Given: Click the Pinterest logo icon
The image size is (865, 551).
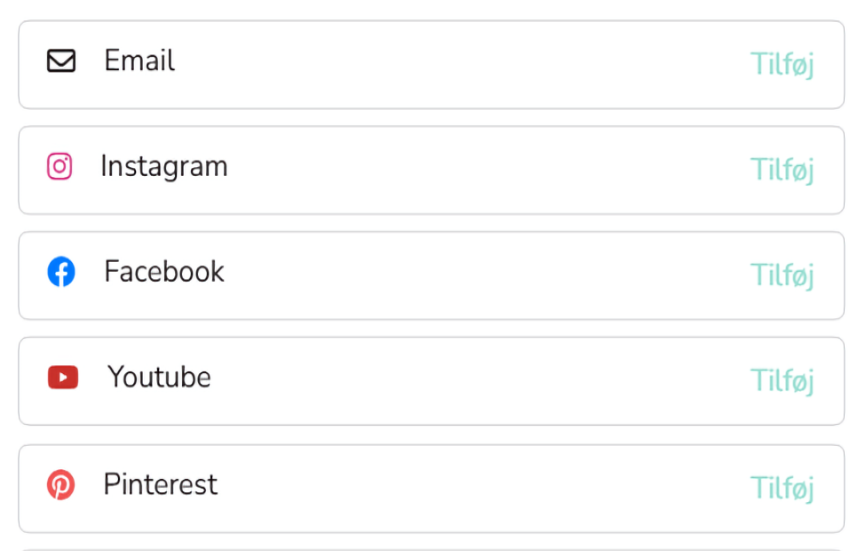Looking at the screenshot, I should 61,485.
